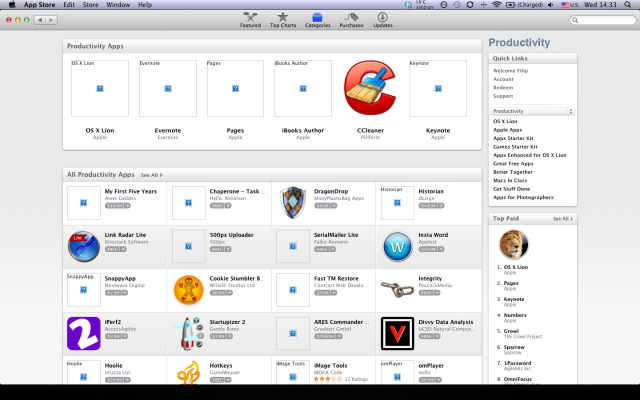The height and width of the screenshot is (400, 640).
Task: Open Redeem quick link
Action: click(503, 88)
